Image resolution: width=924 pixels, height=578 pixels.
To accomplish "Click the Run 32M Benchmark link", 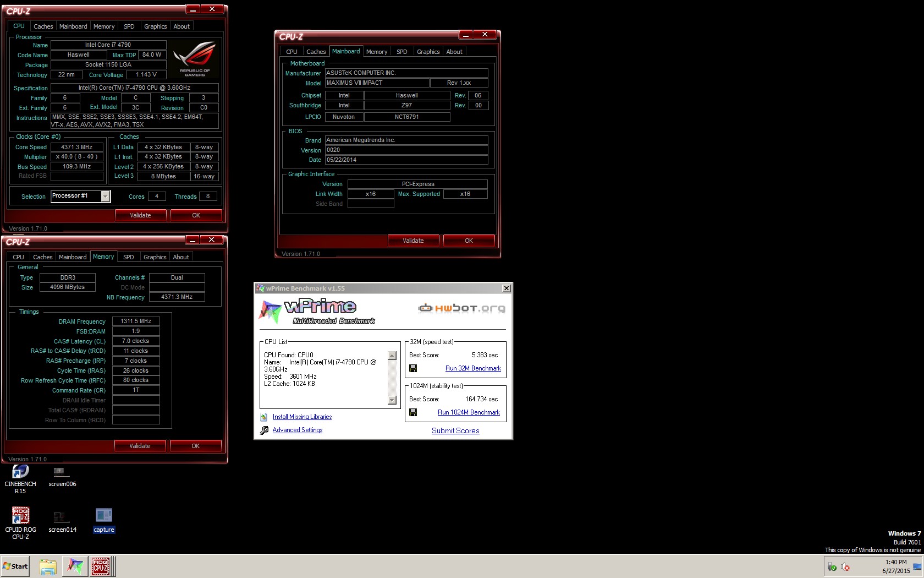I will pyautogui.click(x=473, y=368).
